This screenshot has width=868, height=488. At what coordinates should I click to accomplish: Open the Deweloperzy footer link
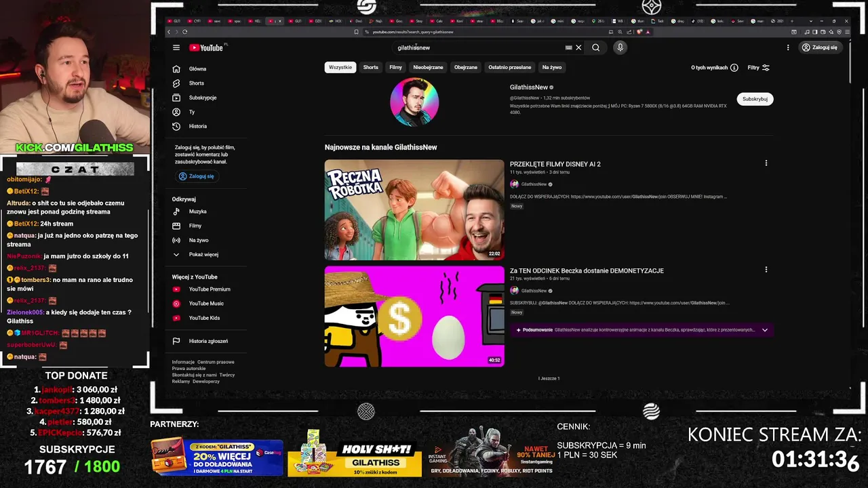[206, 381]
